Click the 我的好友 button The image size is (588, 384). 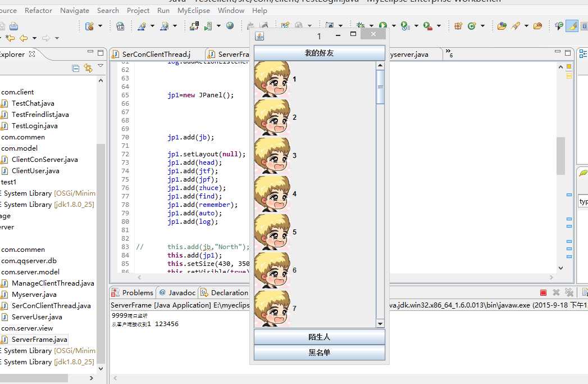319,53
